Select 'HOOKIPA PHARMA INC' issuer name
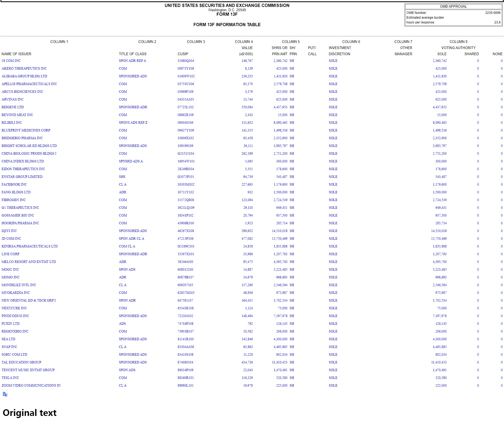 (20, 223)
